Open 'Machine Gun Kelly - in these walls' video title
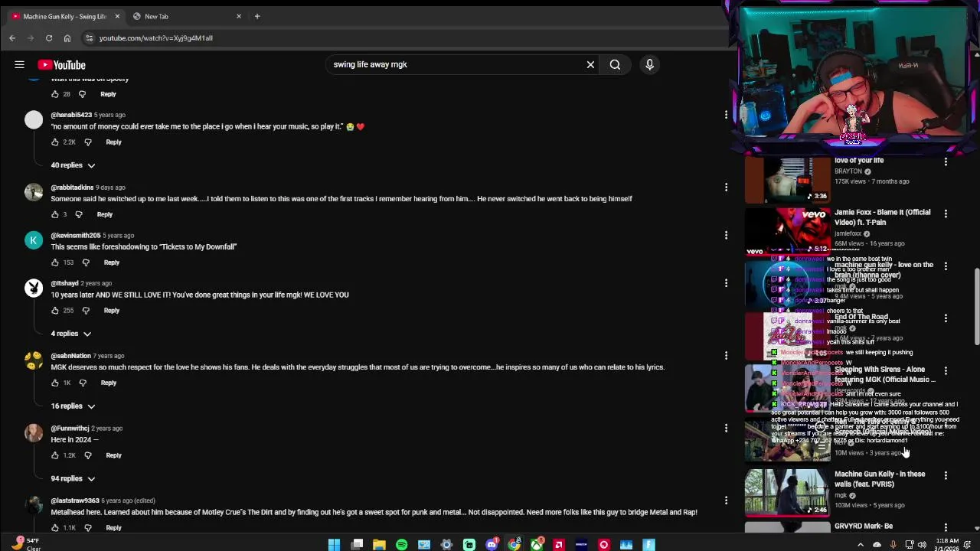Viewport: 980px width, 551px height. click(880, 479)
